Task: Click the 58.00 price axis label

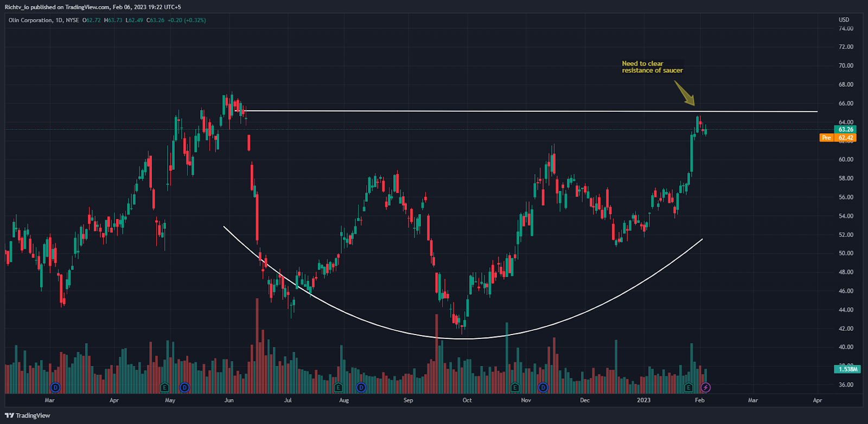Action: pyautogui.click(x=846, y=178)
